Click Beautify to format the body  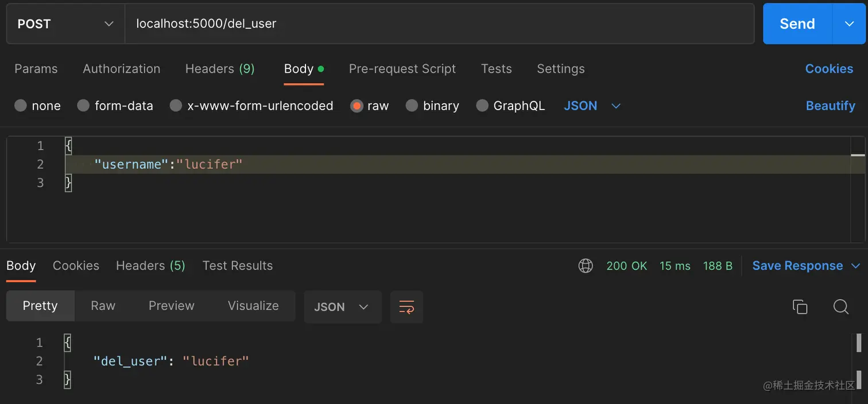pos(830,106)
